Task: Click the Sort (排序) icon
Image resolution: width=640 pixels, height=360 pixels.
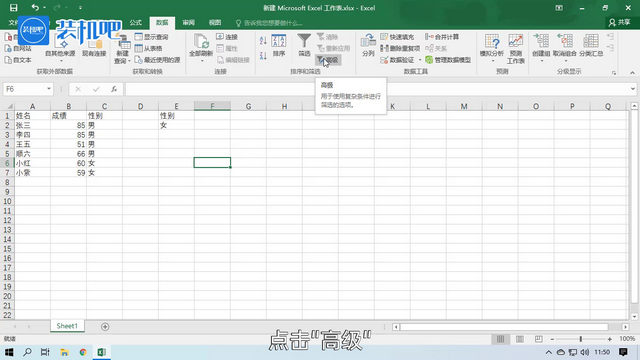Action: point(279,45)
